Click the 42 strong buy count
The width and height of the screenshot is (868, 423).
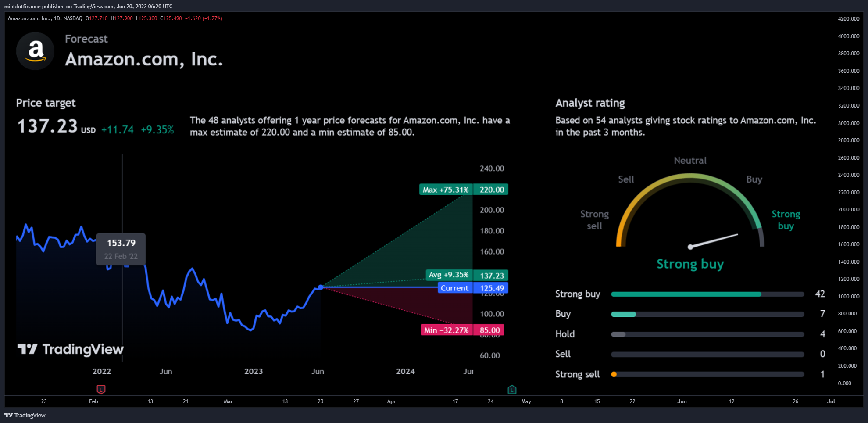coord(820,294)
